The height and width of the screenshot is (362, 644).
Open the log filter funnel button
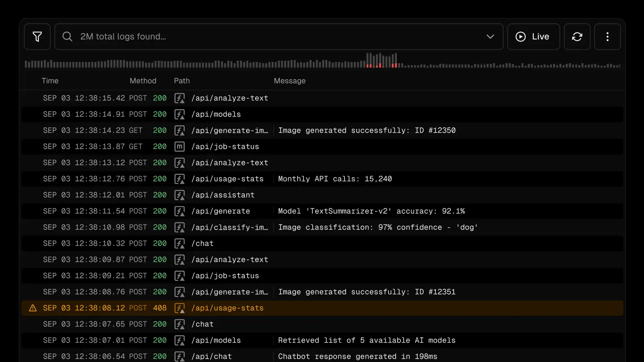[x=37, y=37]
